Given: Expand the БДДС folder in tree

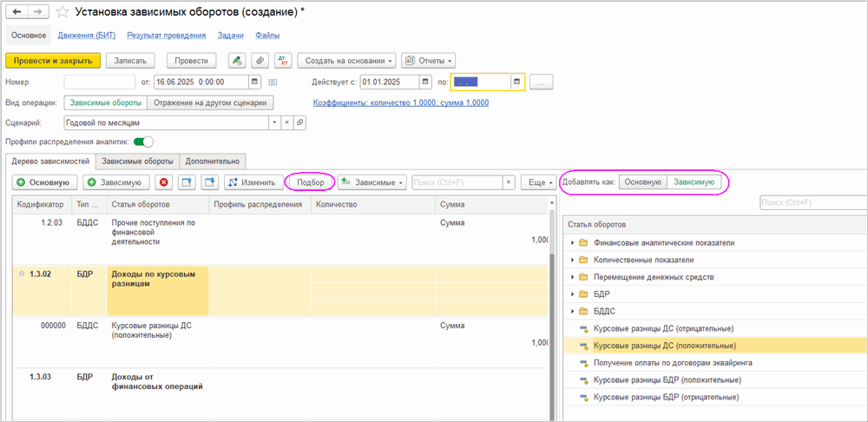Looking at the screenshot, I should tap(573, 310).
